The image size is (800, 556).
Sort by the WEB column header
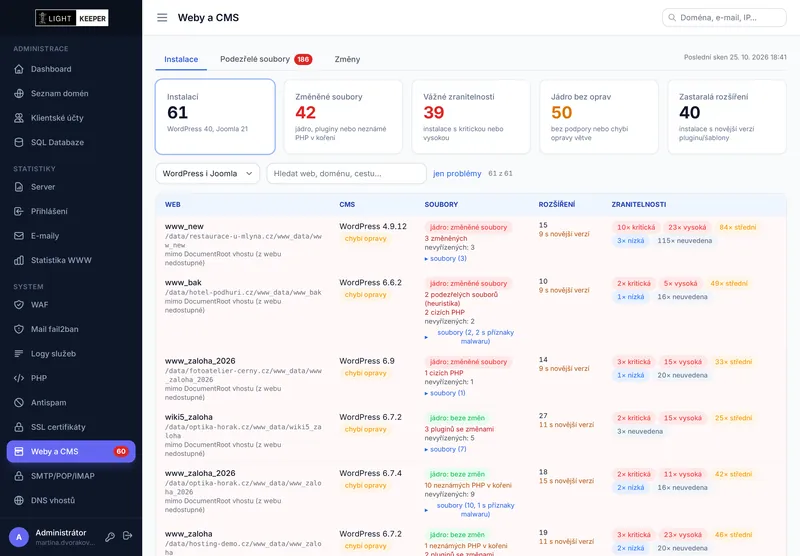click(x=172, y=205)
